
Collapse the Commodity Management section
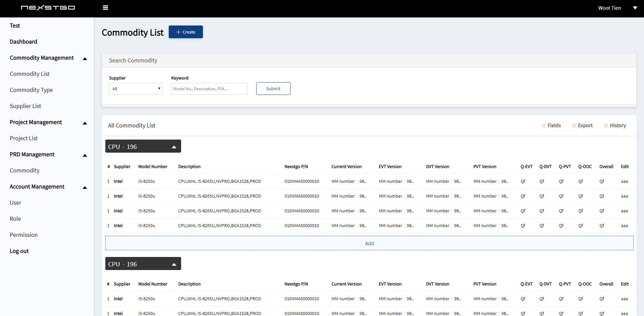click(x=85, y=59)
